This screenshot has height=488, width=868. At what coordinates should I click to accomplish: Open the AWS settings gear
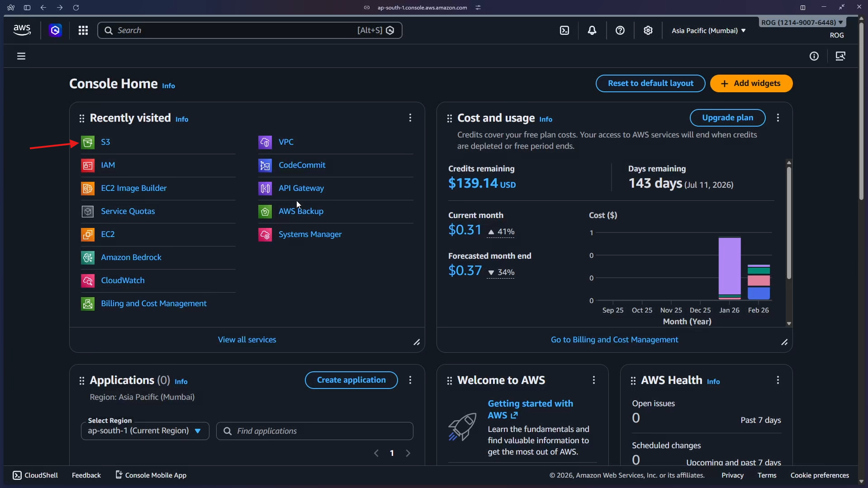tap(648, 30)
